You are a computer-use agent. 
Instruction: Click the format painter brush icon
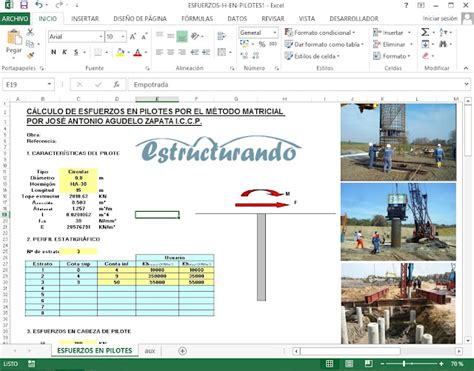(30, 55)
